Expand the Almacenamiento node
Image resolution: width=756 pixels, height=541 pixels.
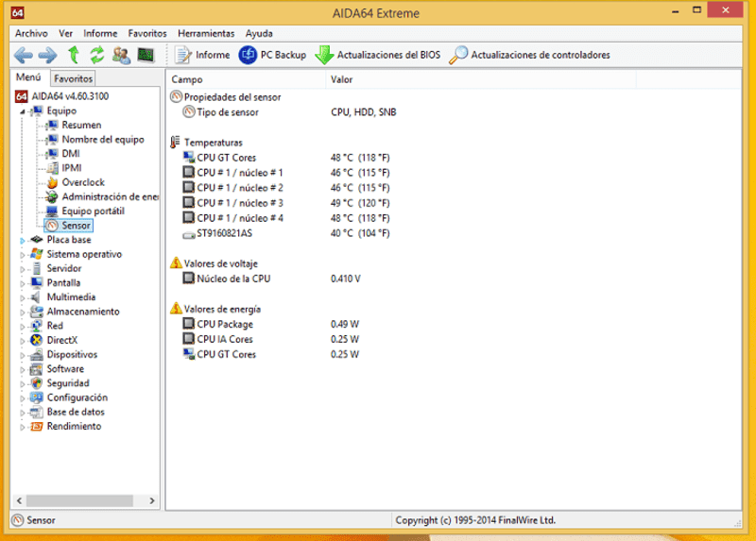click(x=22, y=313)
